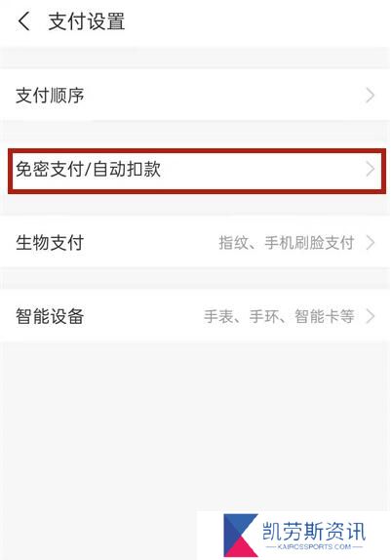Click the Kairos K logo icon
The height and width of the screenshot is (560, 392).
pyautogui.click(x=241, y=536)
